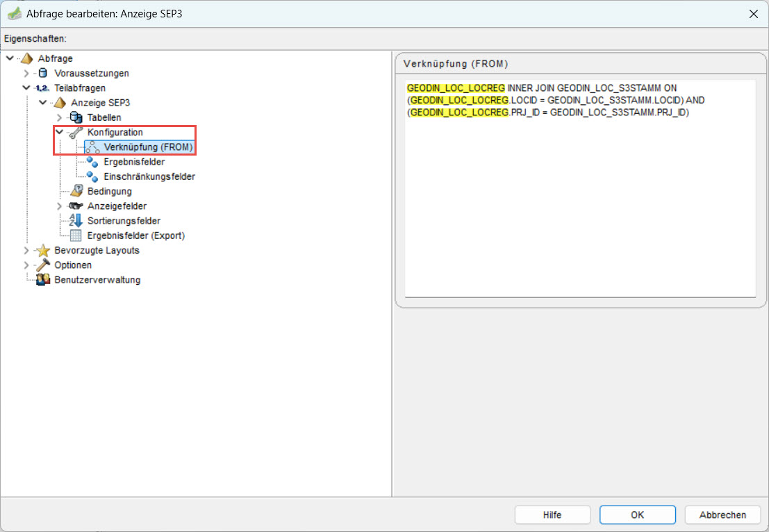Select the Bevorzugte Layouts tree item
This screenshot has width=769, height=532.
click(x=97, y=250)
